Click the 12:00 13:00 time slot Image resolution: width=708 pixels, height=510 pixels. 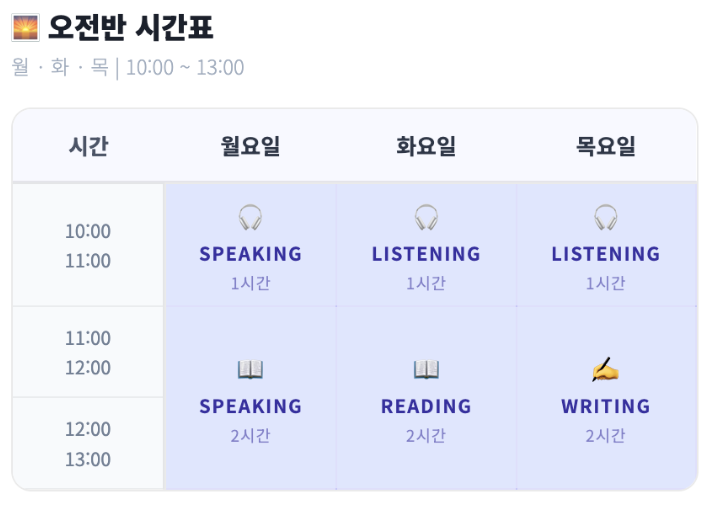click(x=88, y=444)
